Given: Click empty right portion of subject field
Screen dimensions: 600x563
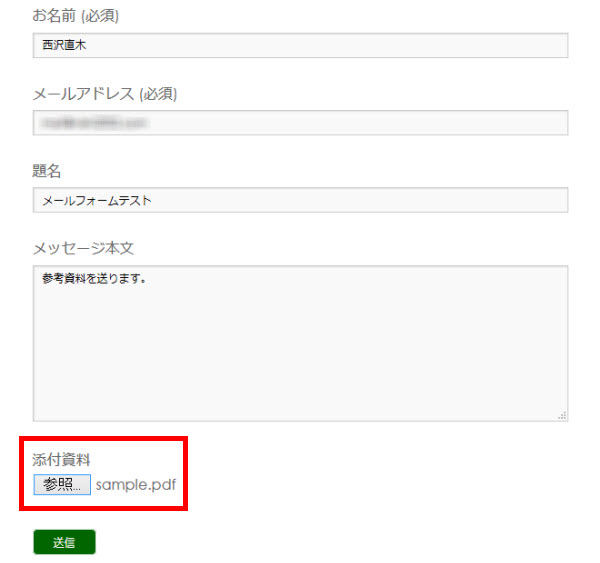Looking at the screenshot, I should coord(360,200).
